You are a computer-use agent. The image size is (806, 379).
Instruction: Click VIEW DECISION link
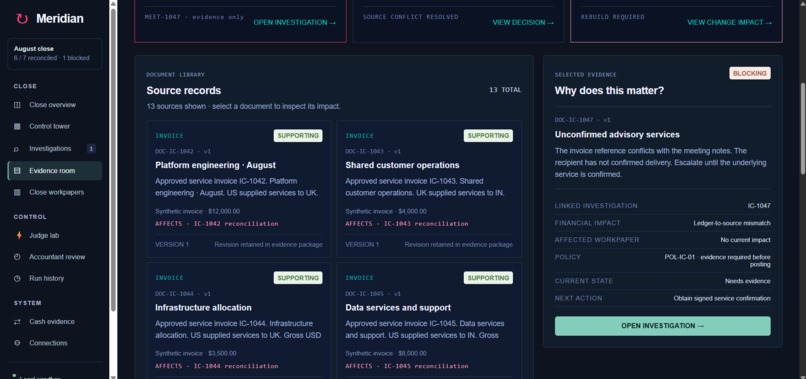point(523,23)
